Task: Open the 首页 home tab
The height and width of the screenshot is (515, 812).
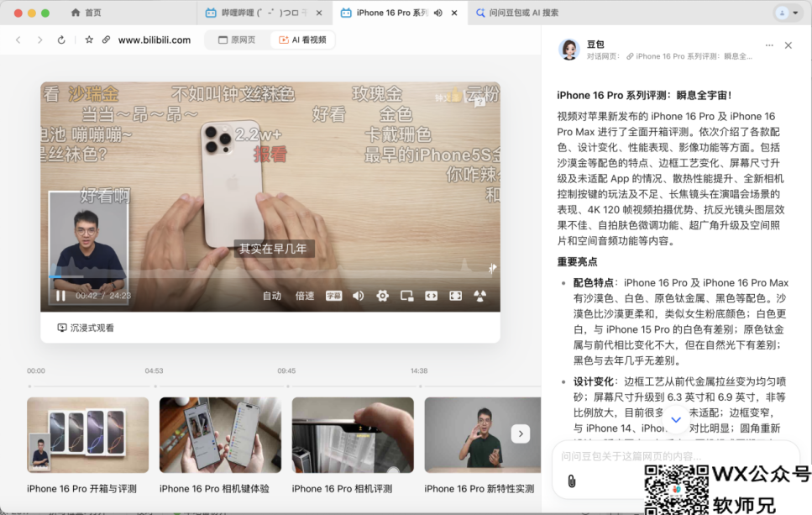Action: [86, 13]
